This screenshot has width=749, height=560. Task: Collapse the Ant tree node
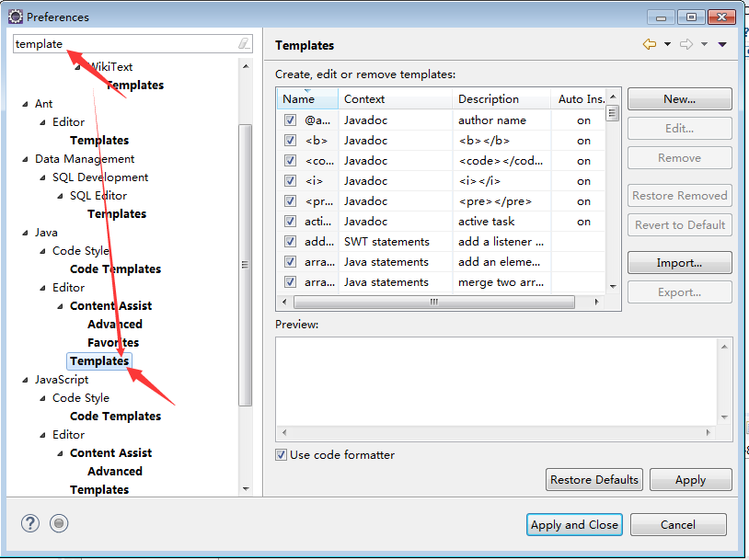tap(26, 104)
